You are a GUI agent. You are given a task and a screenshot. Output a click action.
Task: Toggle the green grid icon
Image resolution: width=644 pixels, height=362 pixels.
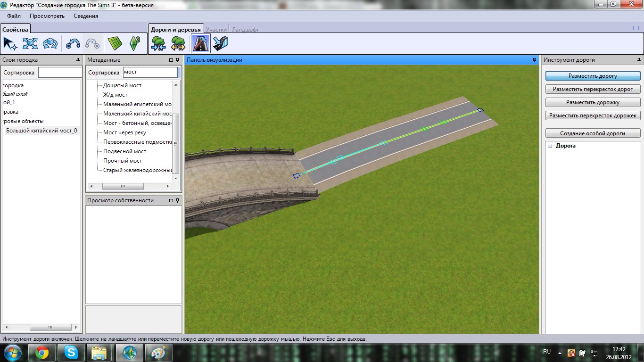tap(115, 44)
